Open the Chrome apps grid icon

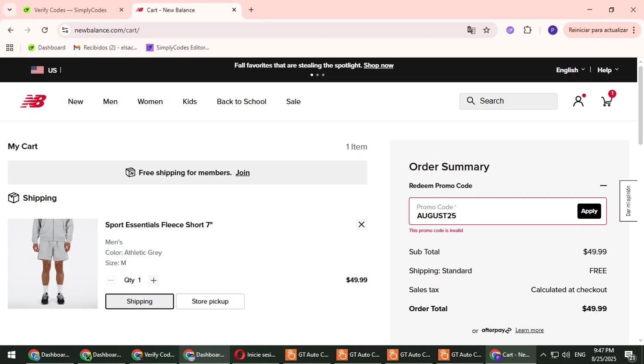pyautogui.click(x=9, y=48)
